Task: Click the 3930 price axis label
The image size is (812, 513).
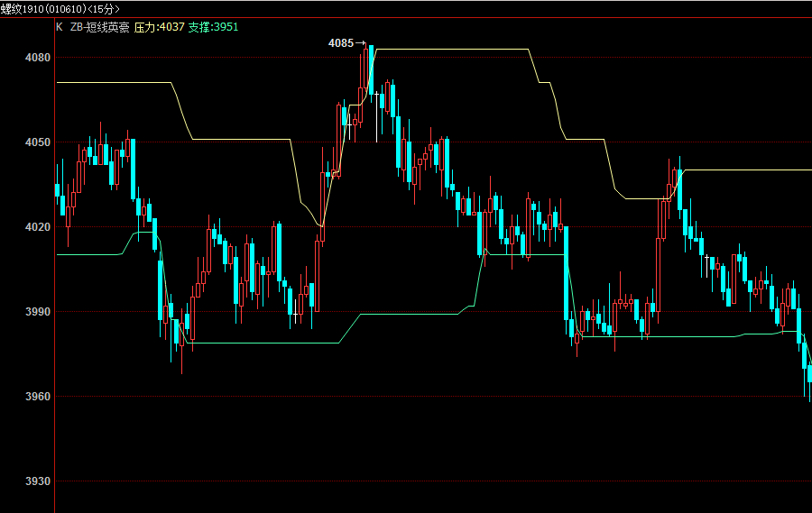Action: [38, 481]
